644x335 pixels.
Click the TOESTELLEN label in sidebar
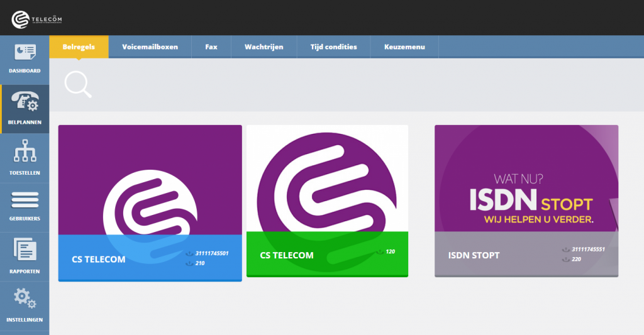coord(25,173)
